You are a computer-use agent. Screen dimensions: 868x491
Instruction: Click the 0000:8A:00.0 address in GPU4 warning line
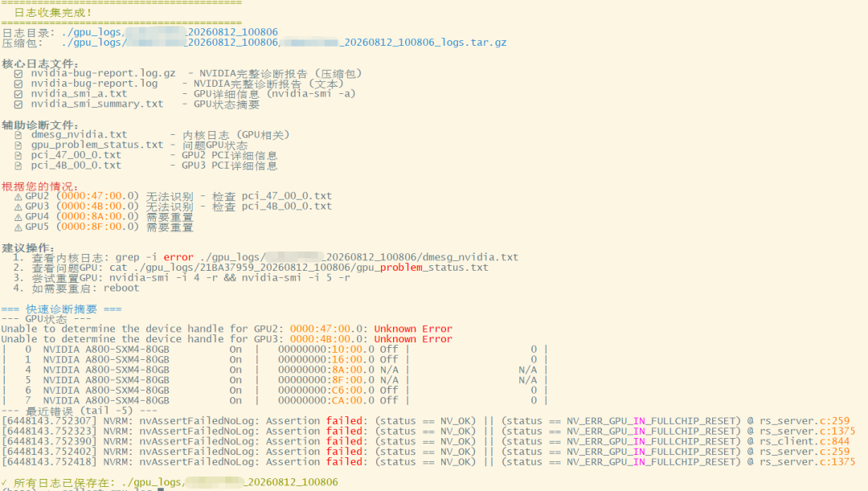point(97,216)
